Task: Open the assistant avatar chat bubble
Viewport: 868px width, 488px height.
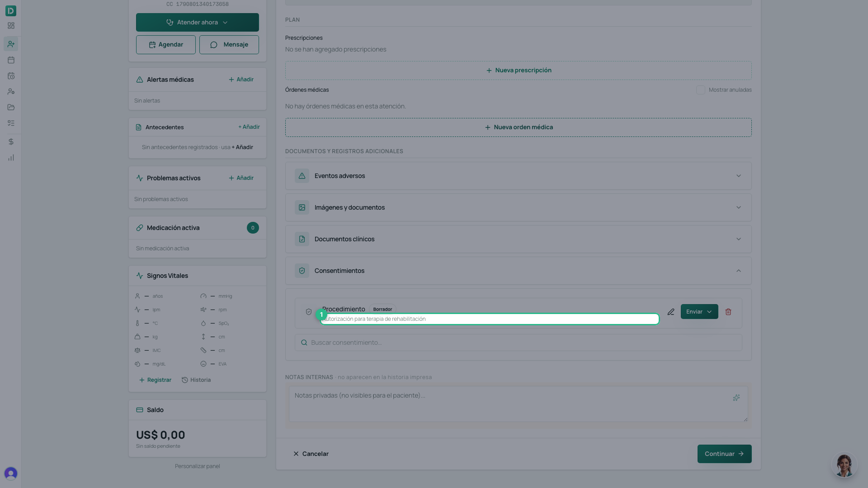Action: pyautogui.click(x=844, y=465)
